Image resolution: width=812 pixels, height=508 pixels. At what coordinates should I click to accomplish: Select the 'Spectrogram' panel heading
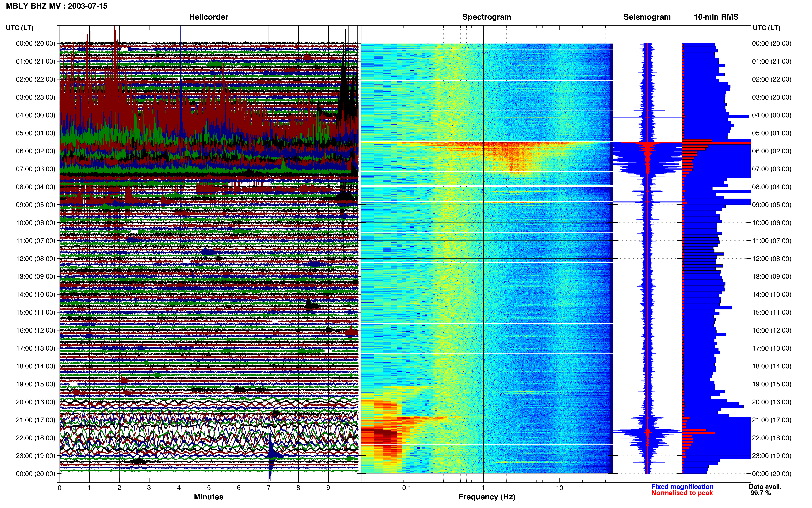point(487,17)
